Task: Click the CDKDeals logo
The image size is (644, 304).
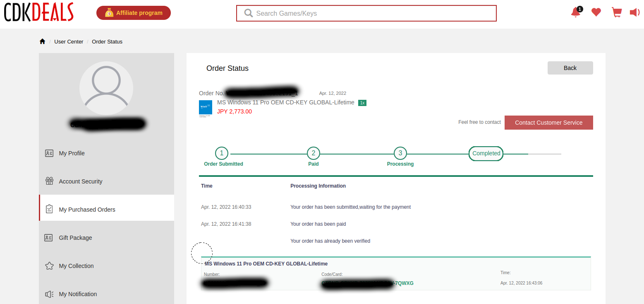Action: (39, 12)
